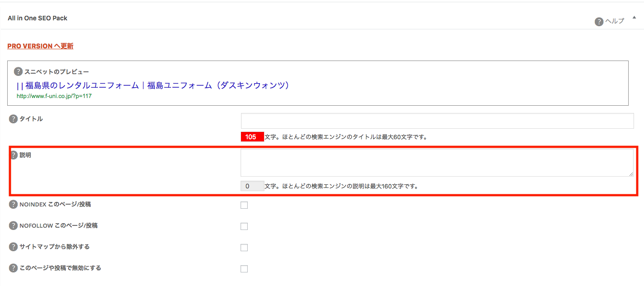Enable the NOFOLLOW checkbox
This screenshot has width=644, height=286.
[244, 226]
